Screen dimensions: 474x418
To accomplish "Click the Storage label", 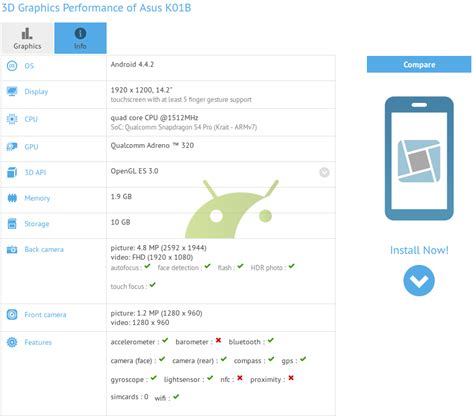I will 37,224.
